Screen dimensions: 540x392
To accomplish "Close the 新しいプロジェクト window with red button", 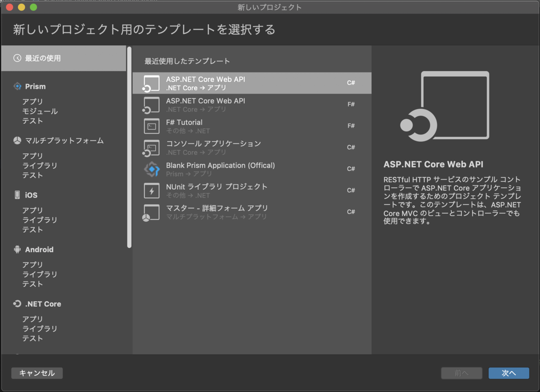I will pos(9,7).
